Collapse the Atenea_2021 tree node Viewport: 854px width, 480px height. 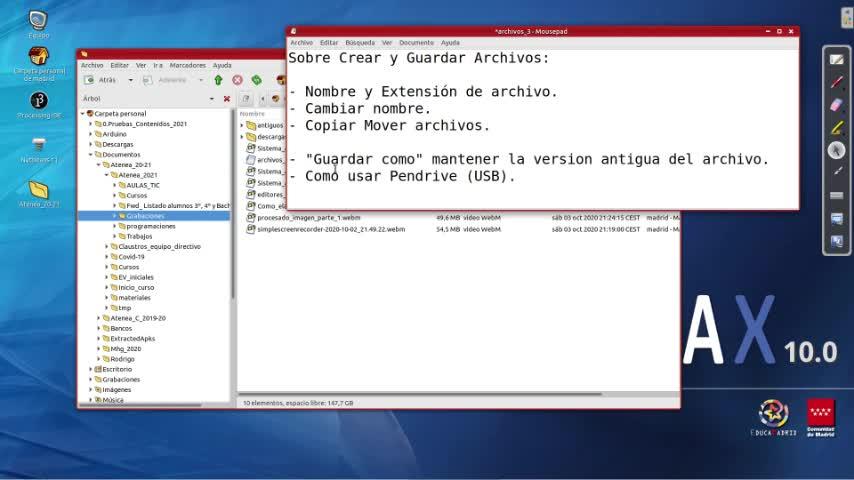[x=107, y=175]
